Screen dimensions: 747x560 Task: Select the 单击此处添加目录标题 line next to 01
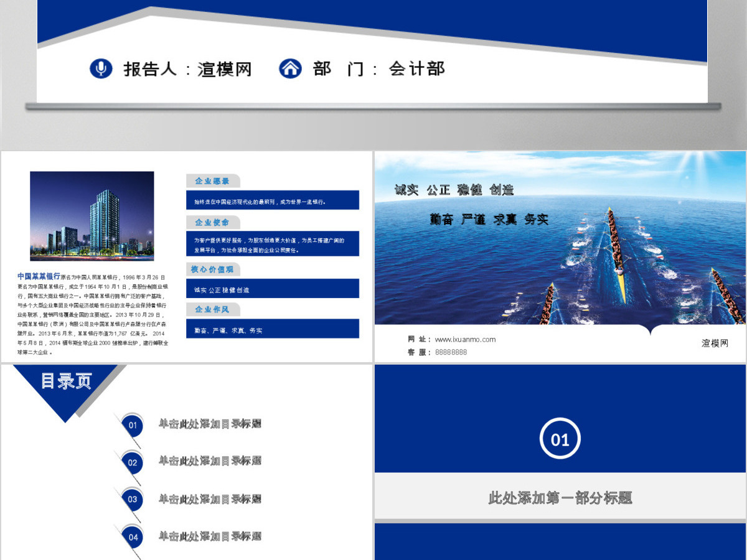(210, 424)
